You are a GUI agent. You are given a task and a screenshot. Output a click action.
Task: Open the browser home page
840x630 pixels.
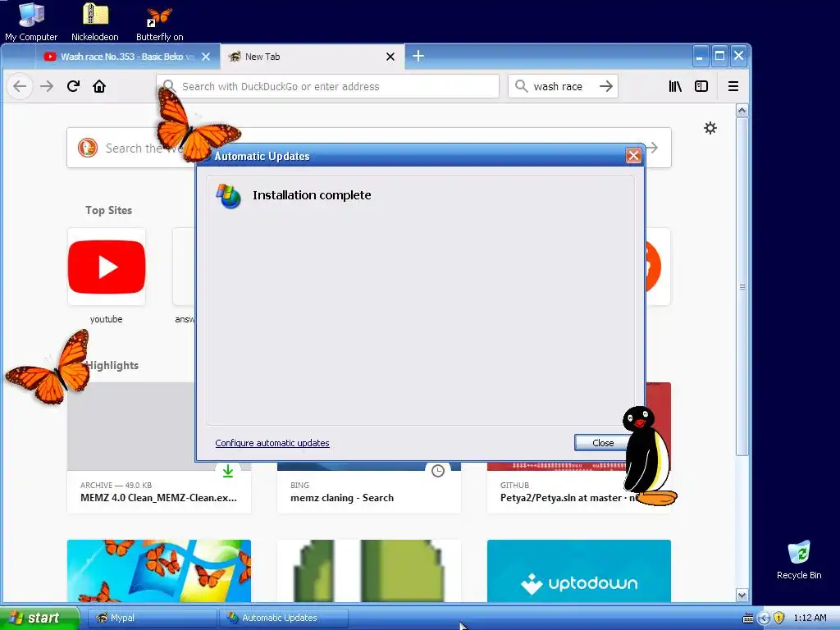(x=99, y=86)
